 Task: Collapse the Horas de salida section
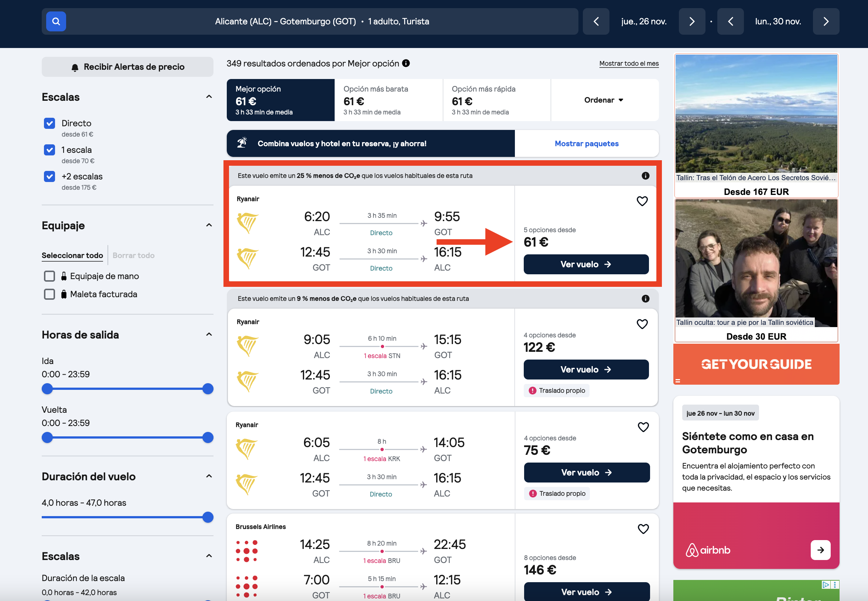click(x=209, y=334)
